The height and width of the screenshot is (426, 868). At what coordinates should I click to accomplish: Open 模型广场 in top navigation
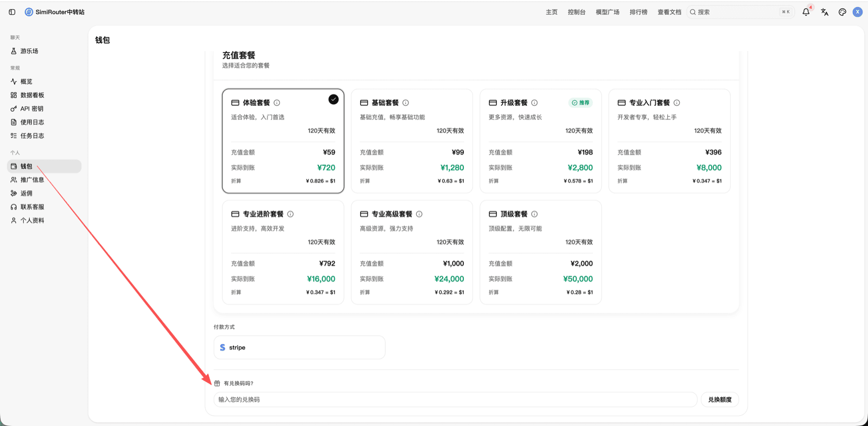coord(608,12)
